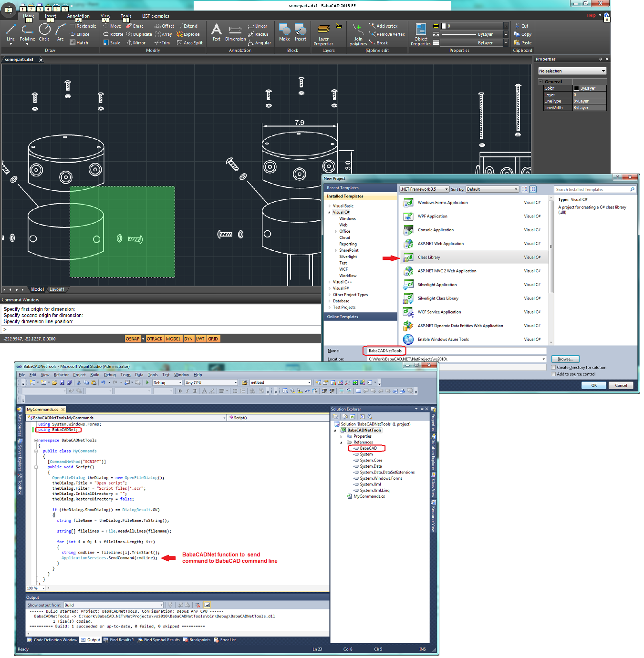
Task: Open Sort by Default dropdown
Action: [492, 189]
